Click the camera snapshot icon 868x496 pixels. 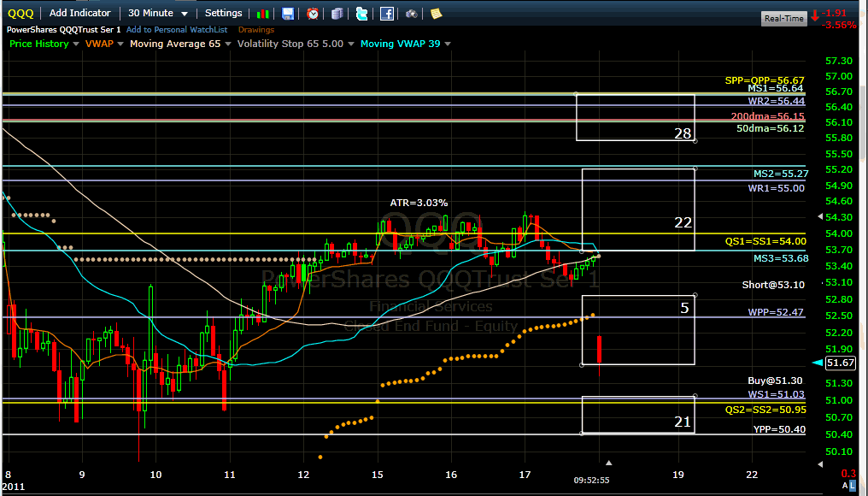coord(411,14)
